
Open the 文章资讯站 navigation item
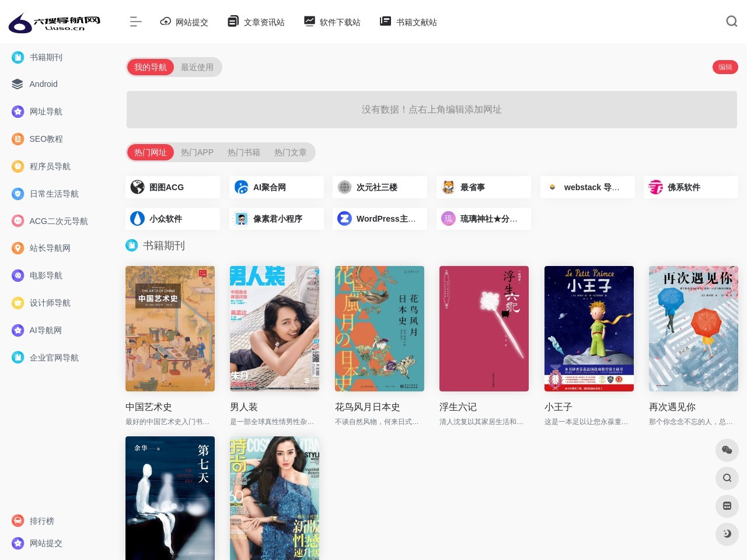click(x=256, y=22)
